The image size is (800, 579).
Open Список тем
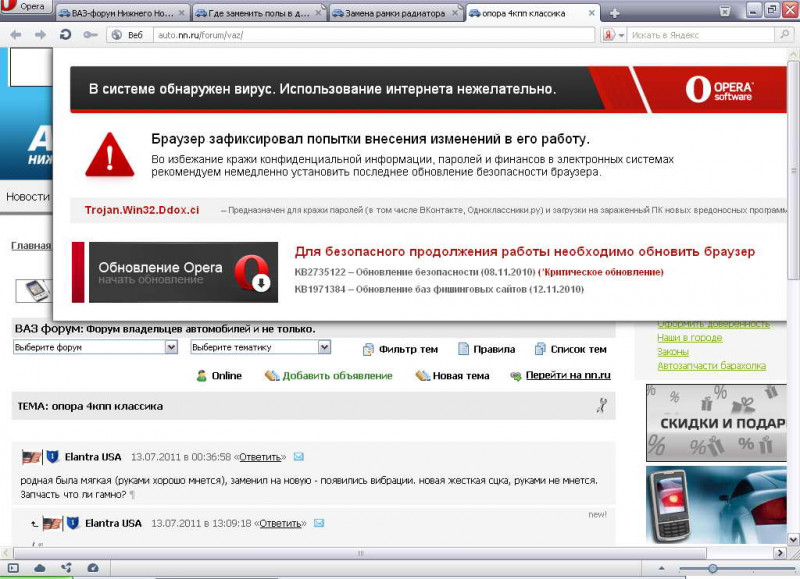click(571, 349)
